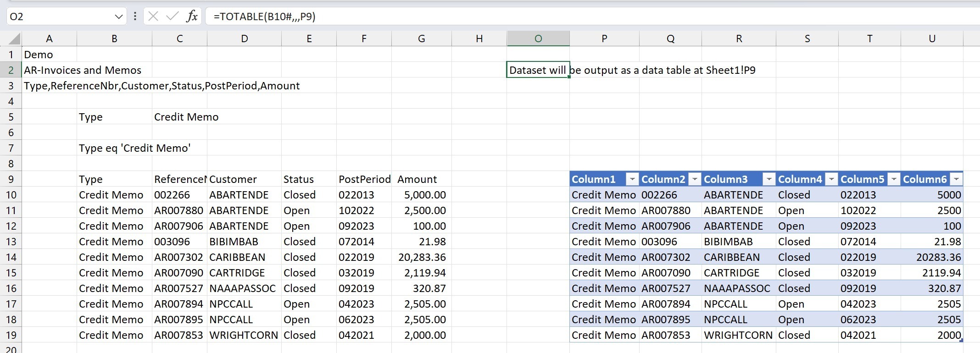
Task: Click cell O2 Dataset will be output message
Action: 538,70
